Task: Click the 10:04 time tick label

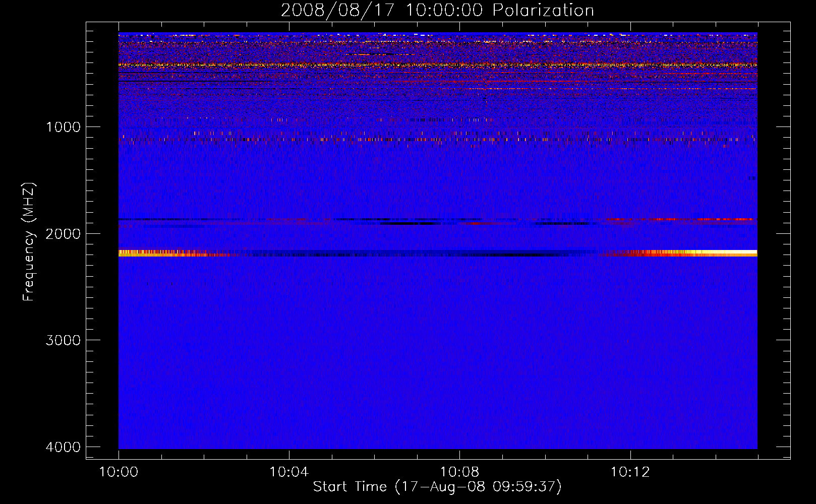Action: [x=289, y=472]
